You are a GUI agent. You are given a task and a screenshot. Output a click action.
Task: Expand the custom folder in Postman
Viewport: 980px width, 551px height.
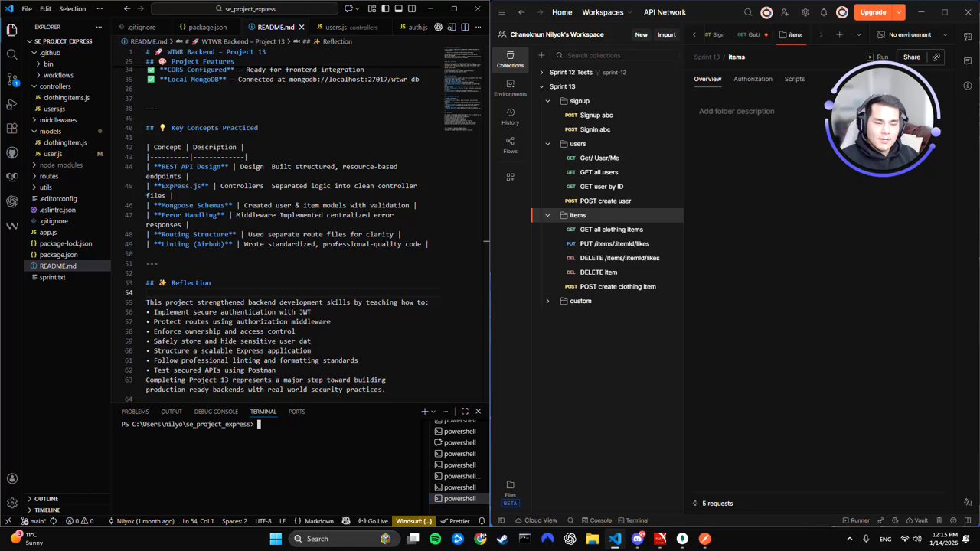tap(547, 301)
